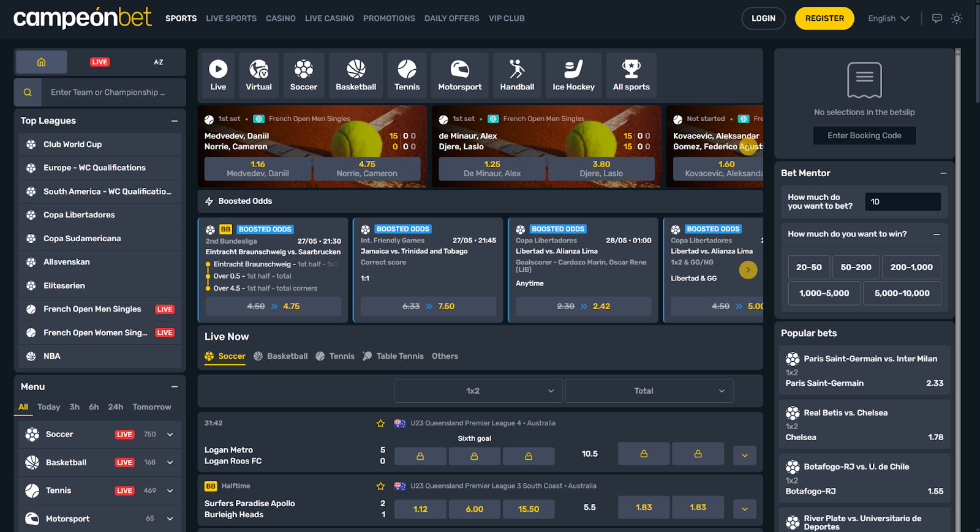This screenshot has width=980, height=532.
Task: Open LIVE SPORTS in top navigation
Action: (231, 18)
